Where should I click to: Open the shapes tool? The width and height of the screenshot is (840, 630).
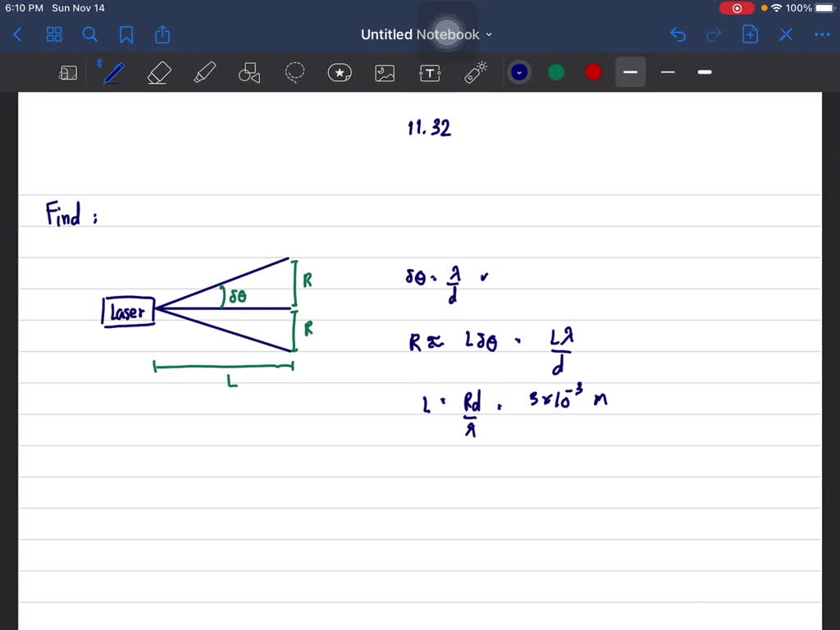249,72
